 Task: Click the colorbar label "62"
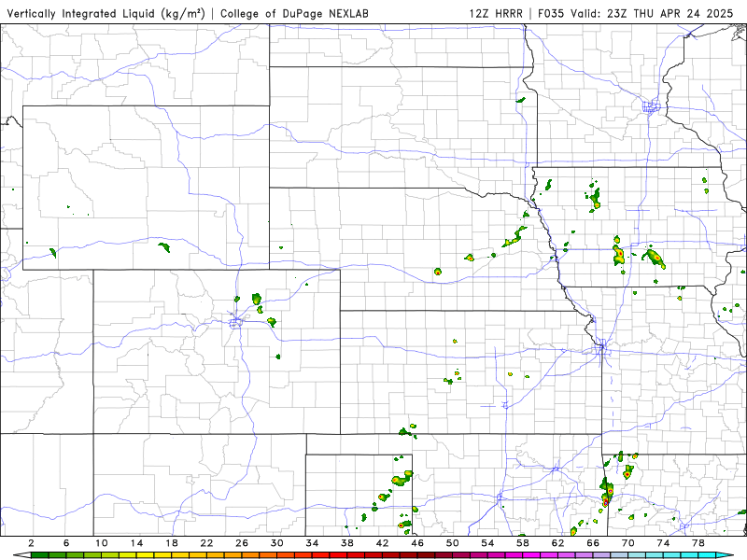(x=557, y=543)
